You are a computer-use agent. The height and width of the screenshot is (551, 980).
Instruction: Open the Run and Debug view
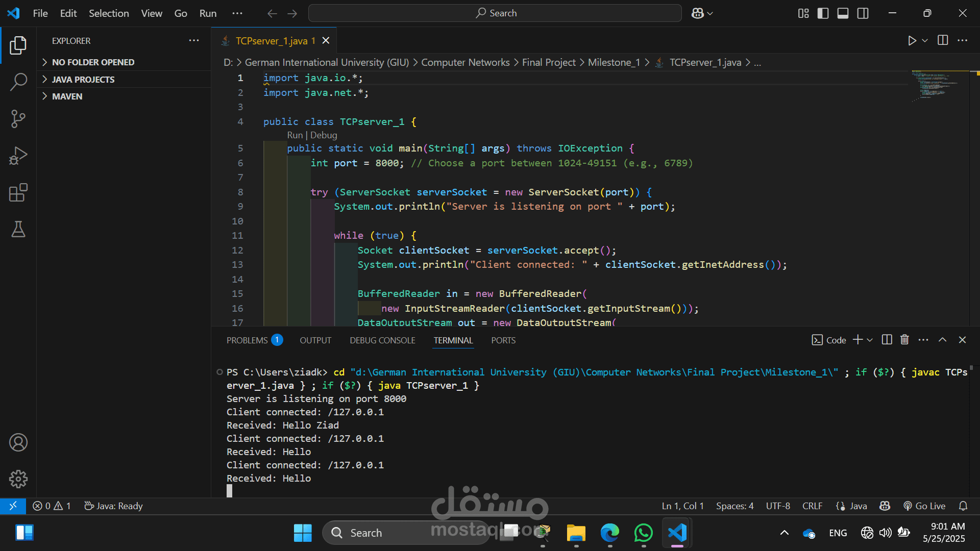[x=18, y=156]
